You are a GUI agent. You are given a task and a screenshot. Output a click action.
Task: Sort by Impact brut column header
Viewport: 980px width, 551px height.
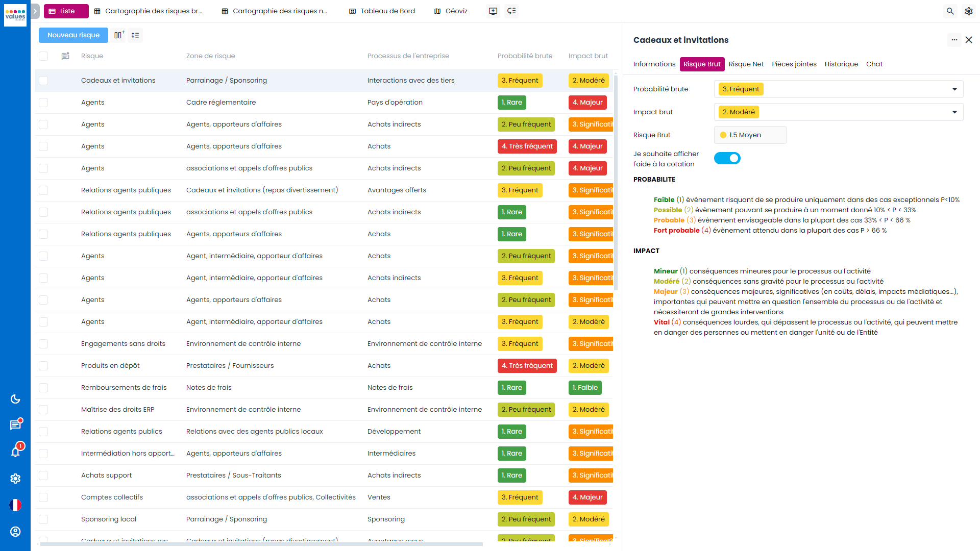(588, 56)
